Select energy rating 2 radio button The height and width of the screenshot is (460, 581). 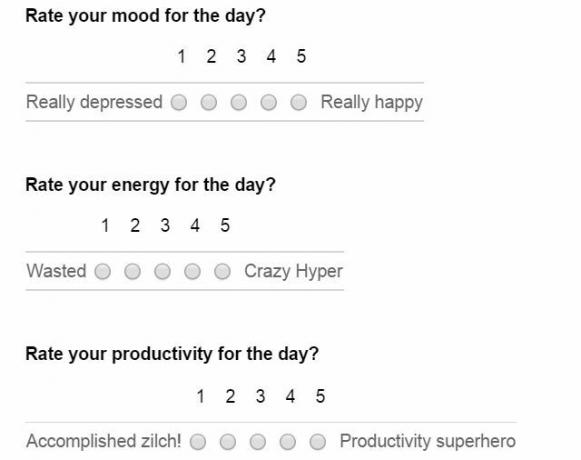tap(132, 271)
